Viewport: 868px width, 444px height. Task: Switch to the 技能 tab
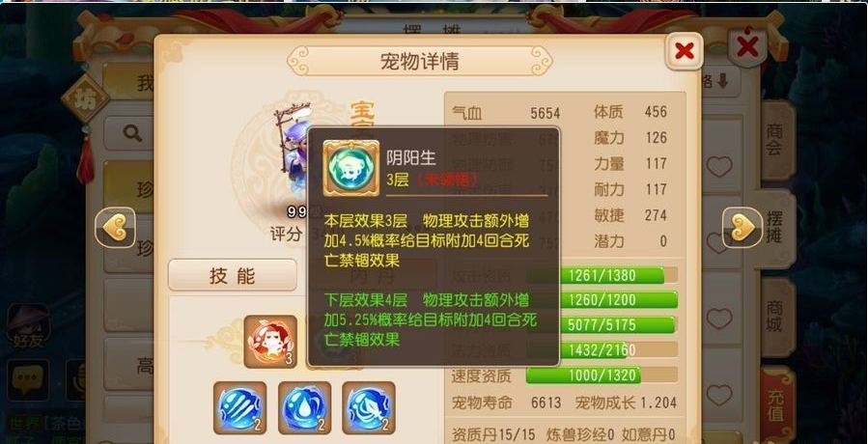click(233, 275)
